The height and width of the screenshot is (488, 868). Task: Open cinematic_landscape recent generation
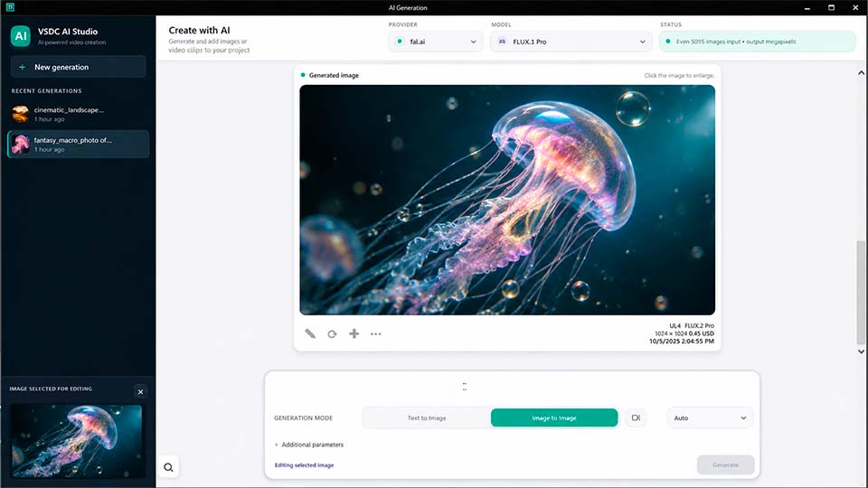(x=78, y=114)
